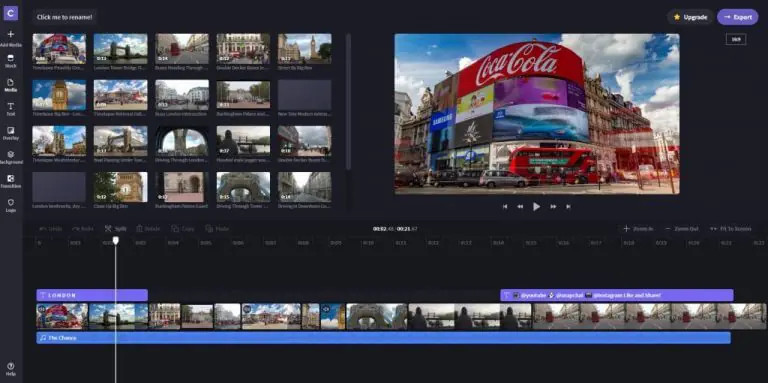The width and height of the screenshot is (768, 383).
Task: Select the hooded male jogger thumbnail
Action: click(243, 141)
